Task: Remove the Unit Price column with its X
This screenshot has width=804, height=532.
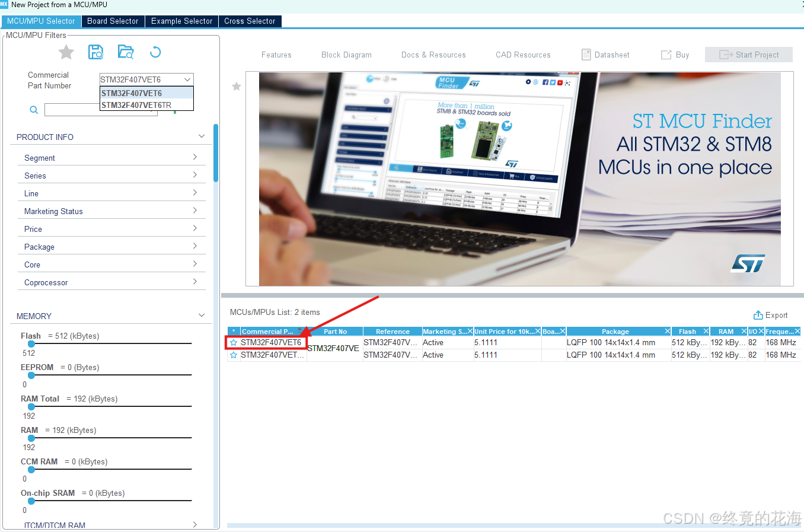Action: (538, 332)
